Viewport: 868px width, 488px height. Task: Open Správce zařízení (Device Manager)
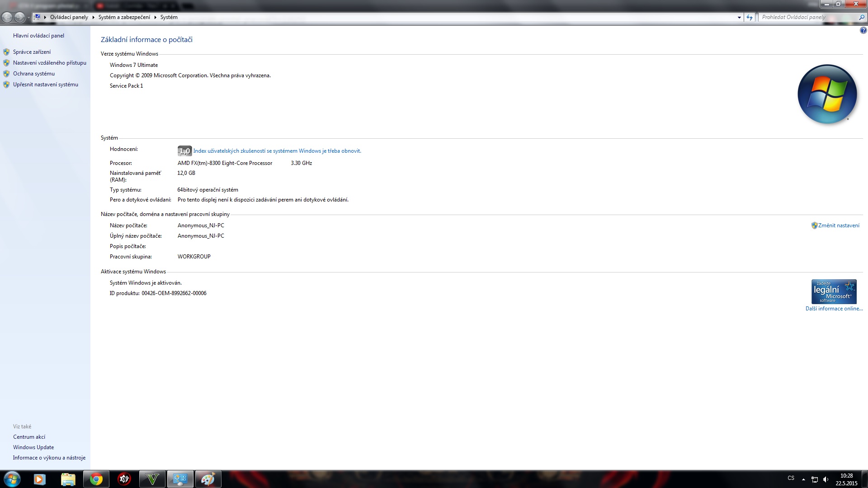(32, 52)
